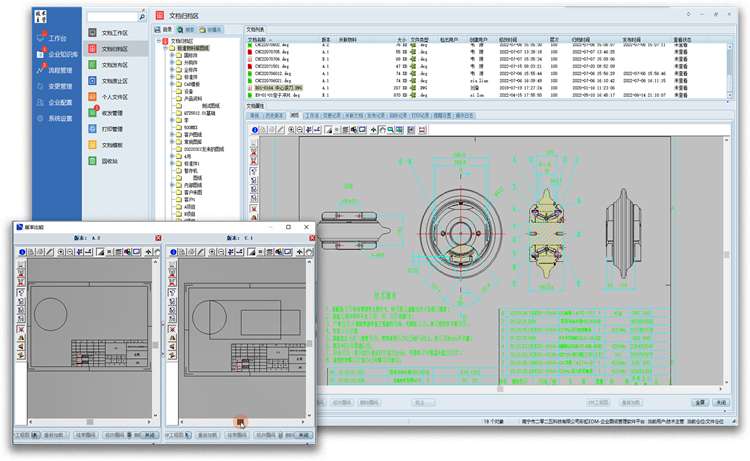Open the 回收站 recycle bin section
Screen dimensions: 750x461
[x=110, y=160]
